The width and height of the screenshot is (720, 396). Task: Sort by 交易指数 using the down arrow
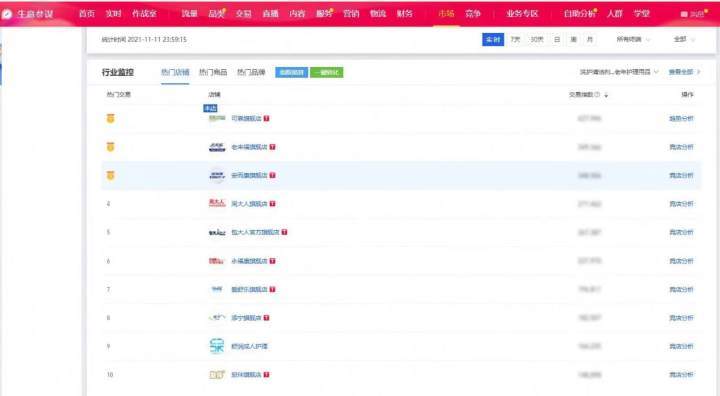pyautogui.click(x=606, y=96)
